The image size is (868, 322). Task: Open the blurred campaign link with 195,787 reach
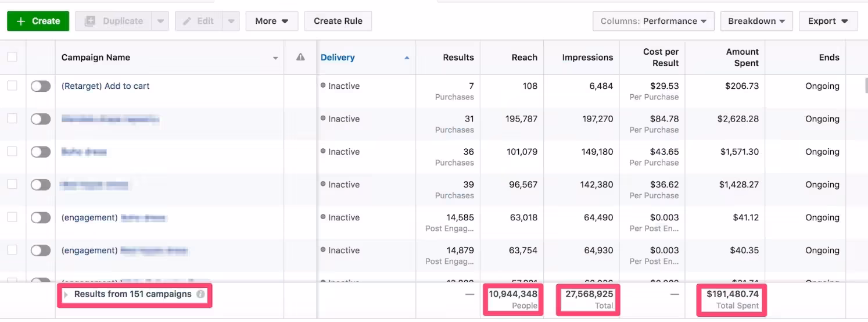point(110,119)
